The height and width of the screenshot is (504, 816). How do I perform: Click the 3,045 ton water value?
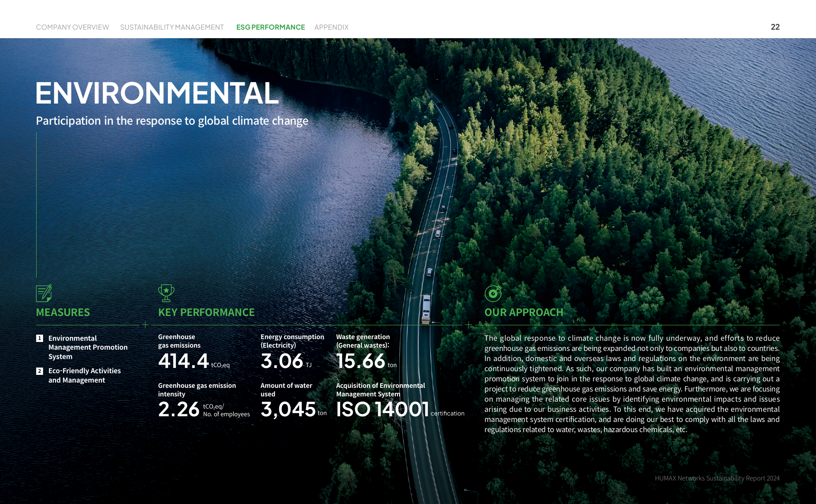[293, 409]
